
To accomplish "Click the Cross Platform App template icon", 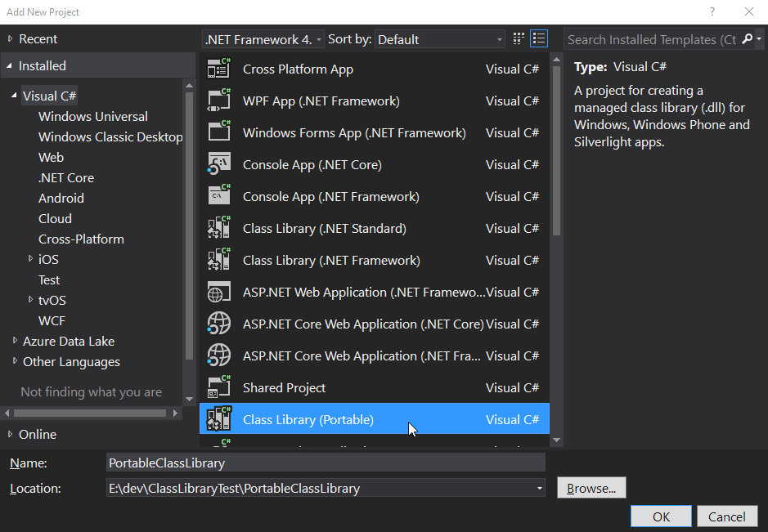I will click(219, 69).
